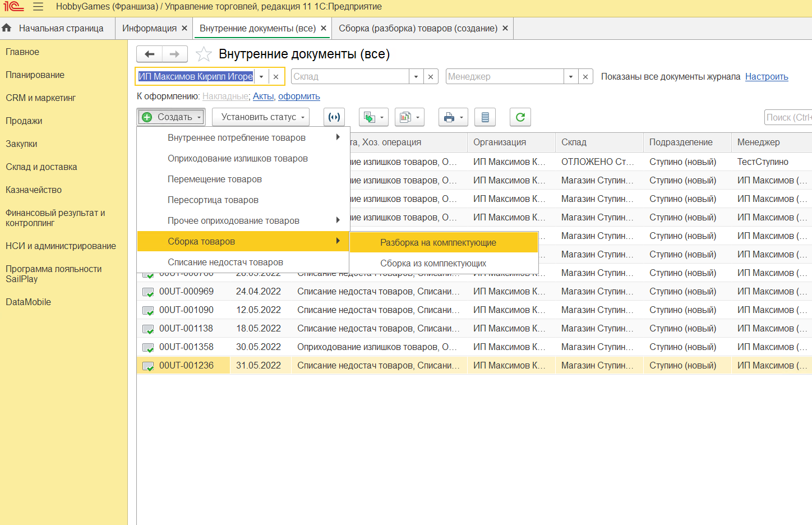Expand the organization filter dropdown arrow
The height and width of the screenshot is (525, 812).
[x=261, y=77]
